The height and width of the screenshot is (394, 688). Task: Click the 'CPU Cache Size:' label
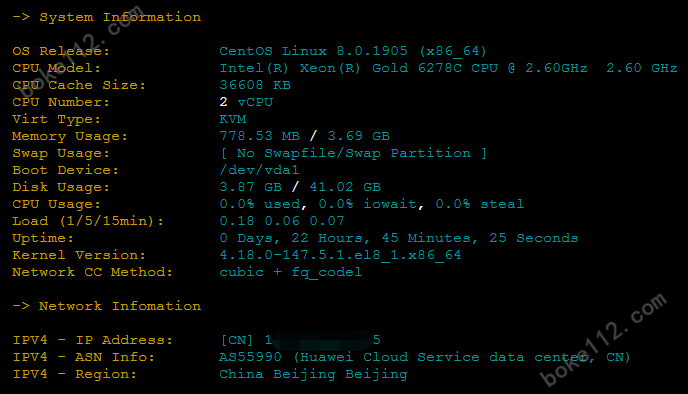point(79,85)
